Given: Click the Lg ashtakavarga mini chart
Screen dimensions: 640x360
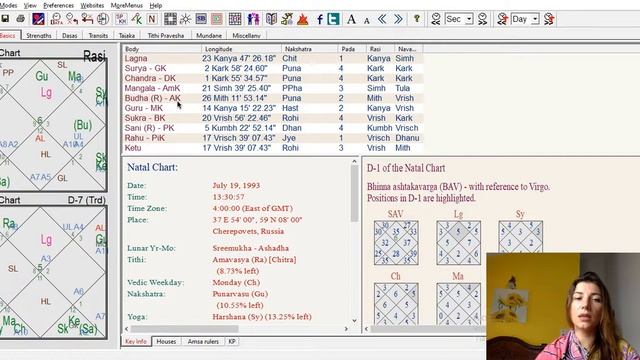Looking at the screenshot, I should tap(458, 243).
